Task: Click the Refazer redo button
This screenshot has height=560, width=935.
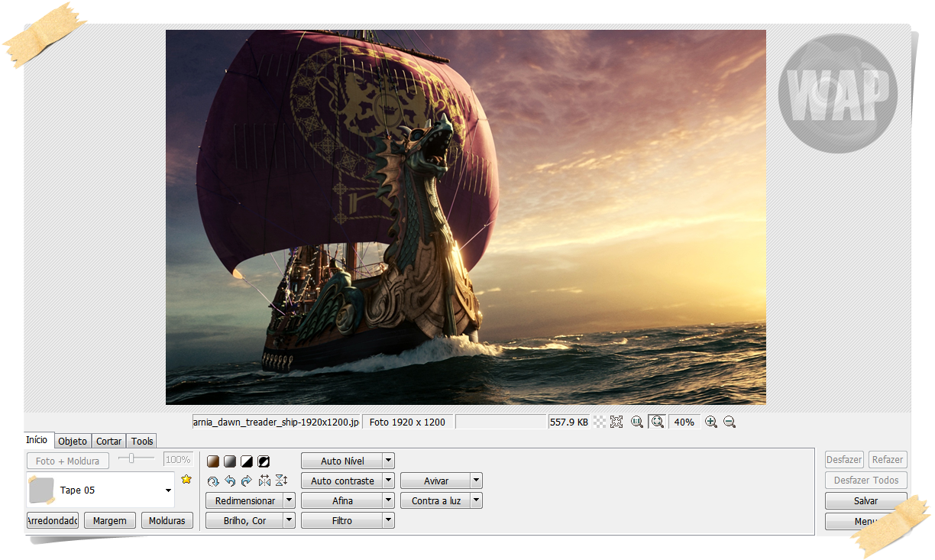Action: 888,459
